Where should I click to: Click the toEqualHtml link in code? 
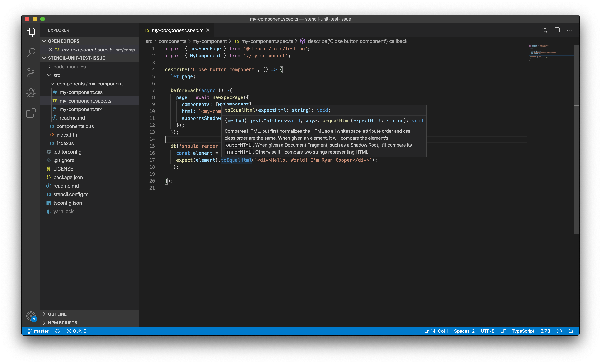click(236, 160)
